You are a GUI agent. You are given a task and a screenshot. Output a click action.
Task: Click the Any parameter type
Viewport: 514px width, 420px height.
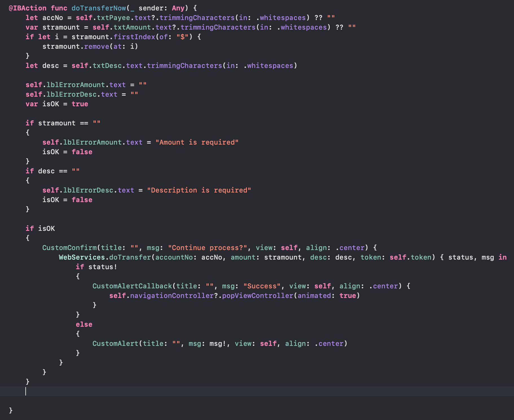coord(178,8)
